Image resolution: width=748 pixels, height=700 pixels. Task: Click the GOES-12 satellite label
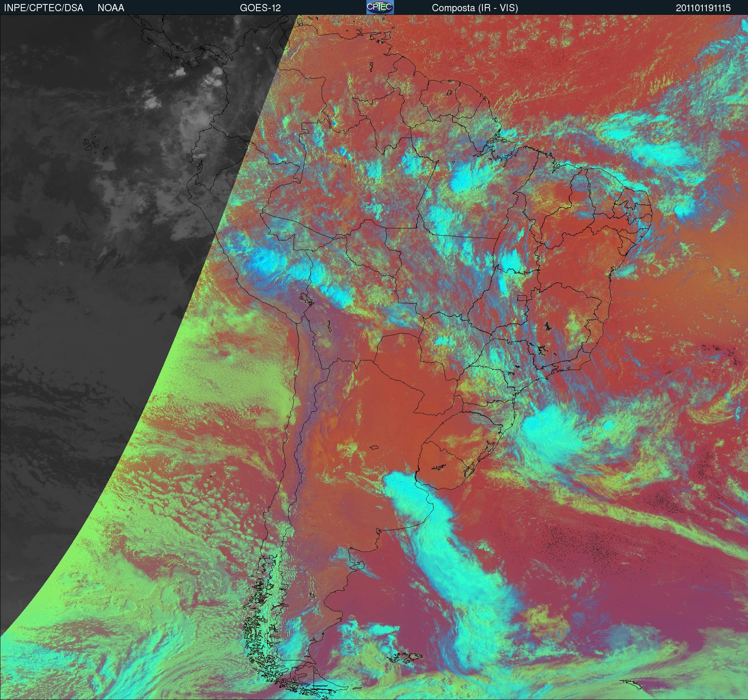(x=260, y=8)
